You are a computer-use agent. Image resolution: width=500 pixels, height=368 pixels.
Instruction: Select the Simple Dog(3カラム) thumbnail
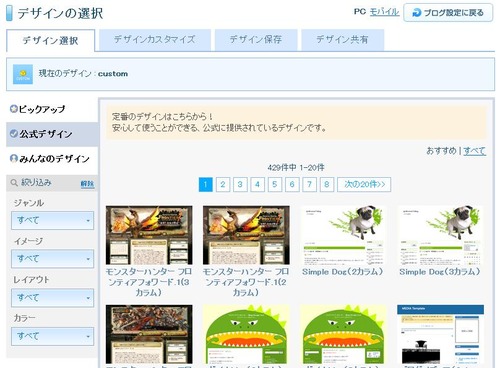coord(440,235)
